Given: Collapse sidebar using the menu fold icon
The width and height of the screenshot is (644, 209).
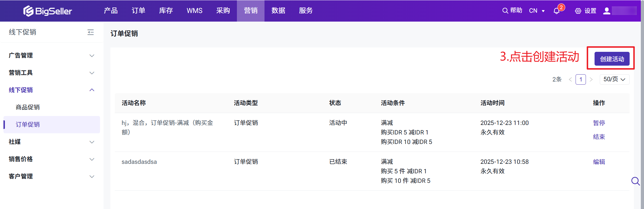Looking at the screenshot, I should (x=91, y=32).
